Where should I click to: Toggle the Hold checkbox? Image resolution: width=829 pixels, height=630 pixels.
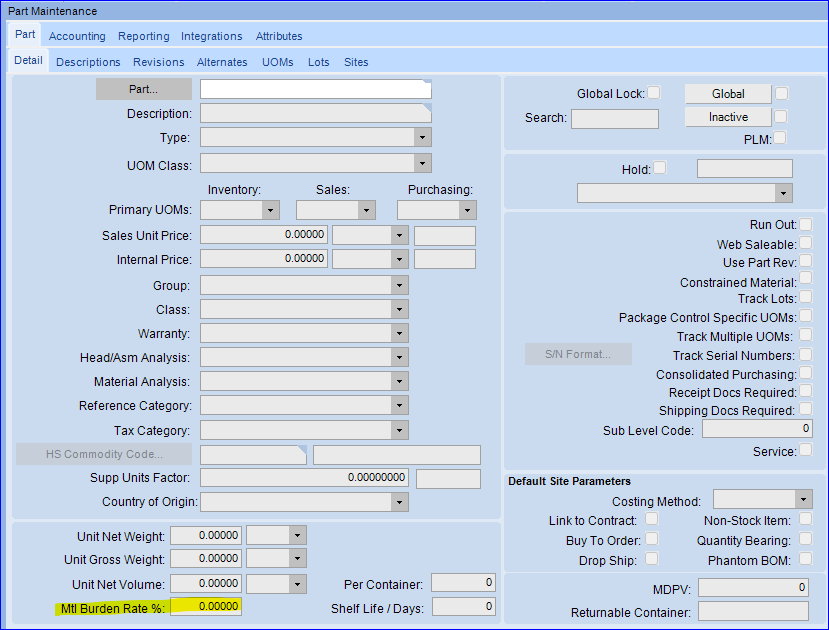point(660,168)
